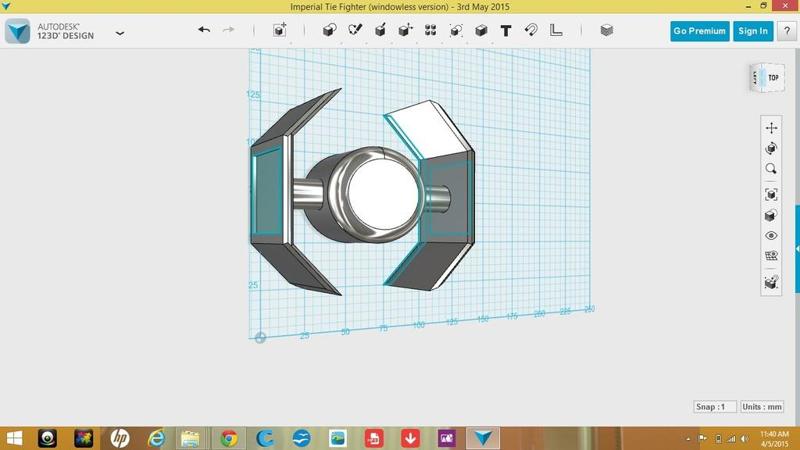Open the Windows Start menu

(14, 438)
